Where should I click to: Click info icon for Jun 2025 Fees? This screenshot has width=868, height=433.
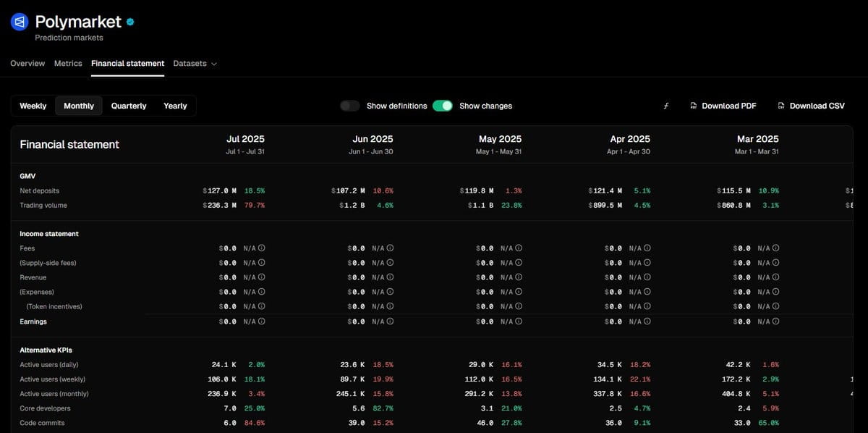point(391,248)
